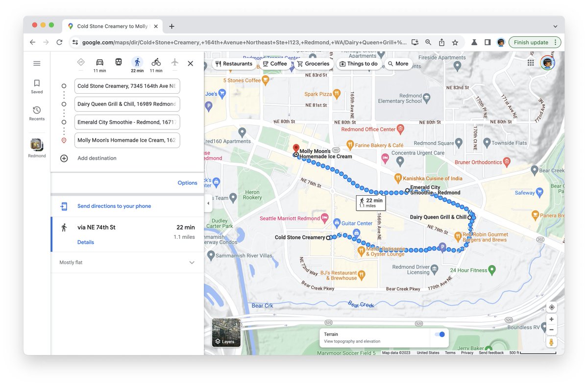This screenshot has width=588, height=386.
Task: Reload the page
Action: 59,42
